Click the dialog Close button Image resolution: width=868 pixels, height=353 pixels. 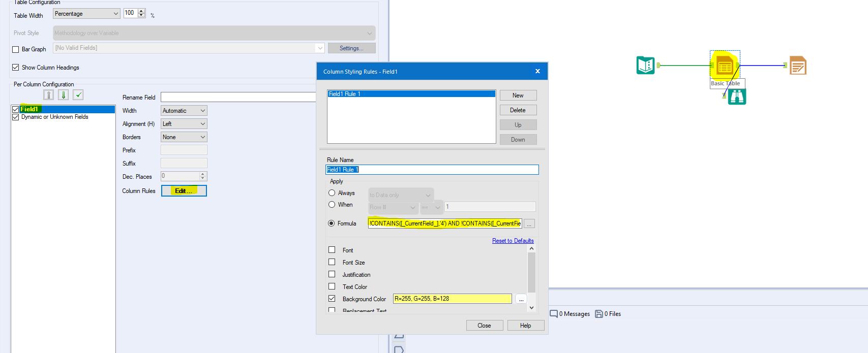[x=485, y=326]
